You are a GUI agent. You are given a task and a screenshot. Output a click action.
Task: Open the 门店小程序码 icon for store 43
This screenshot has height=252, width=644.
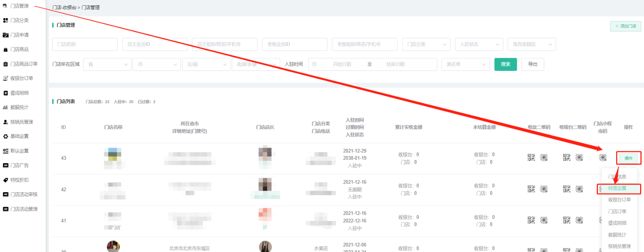[x=603, y=158]
